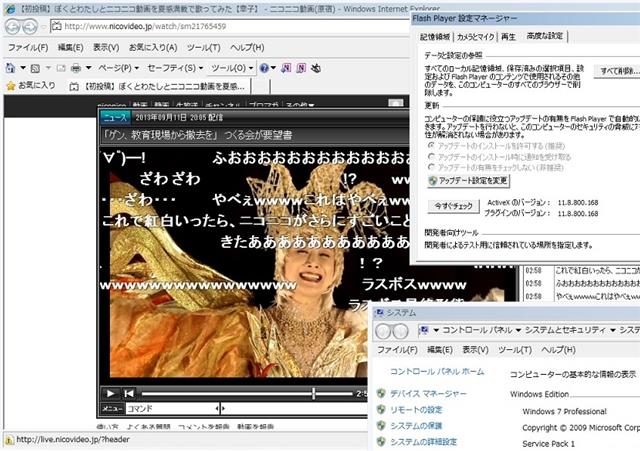This screenshot has height=451, width=640.
Task: Open the セーフティ(S) dropdown menu
Action: coord(175,68)
